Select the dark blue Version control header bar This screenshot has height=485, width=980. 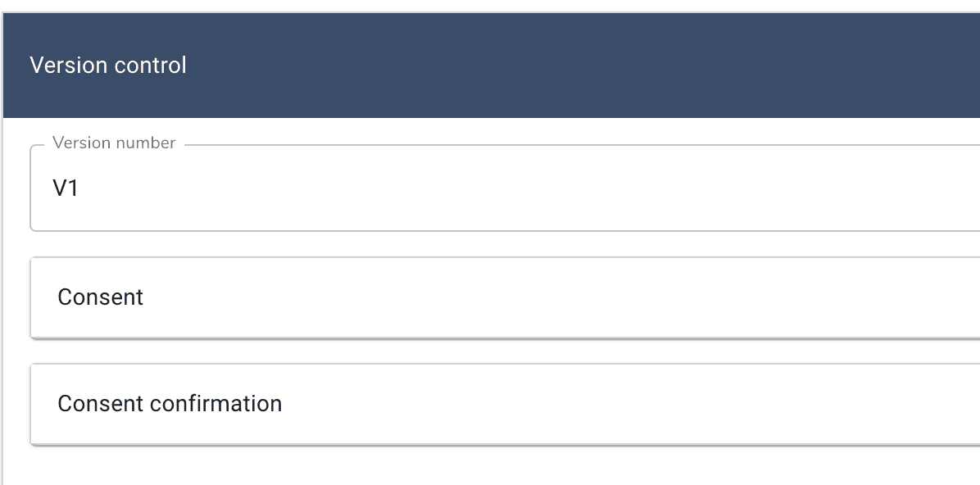pyautogui.click(x=574, y=66)
